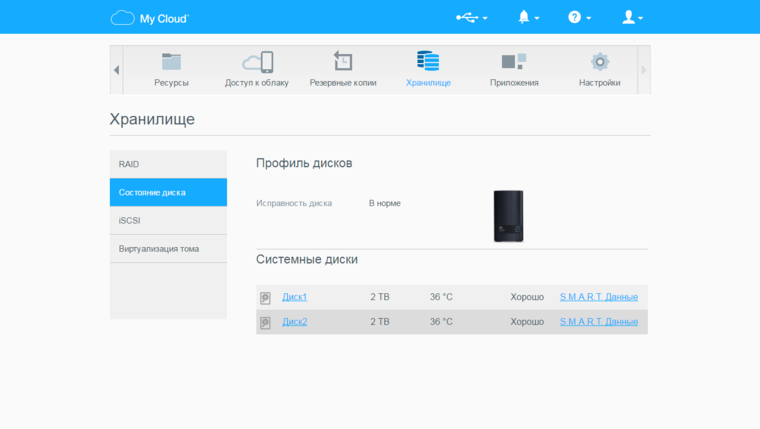Open S.M.A.R.T. Данные for Диск1
Viewport: 760px width, 429px height.
pyautogui.click(x=599, y=297)
